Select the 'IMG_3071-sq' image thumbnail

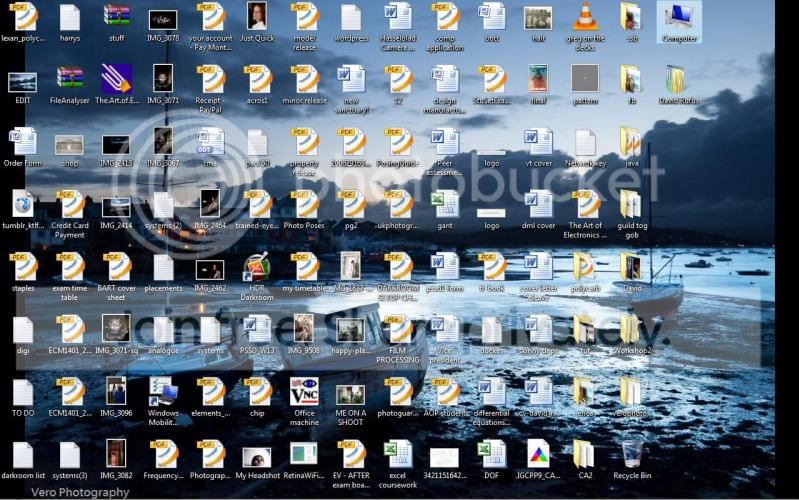tap(116, 328)
